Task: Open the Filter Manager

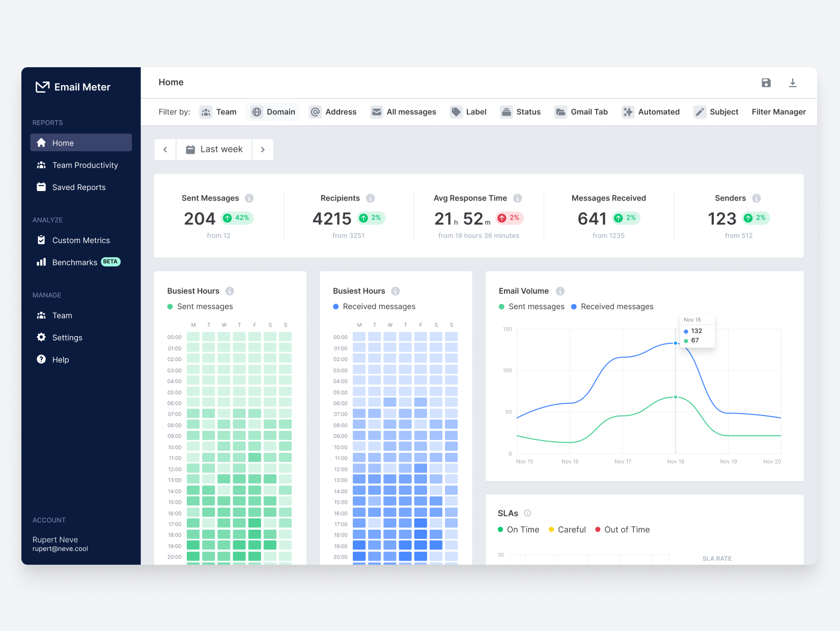Action: pos(778,112)
